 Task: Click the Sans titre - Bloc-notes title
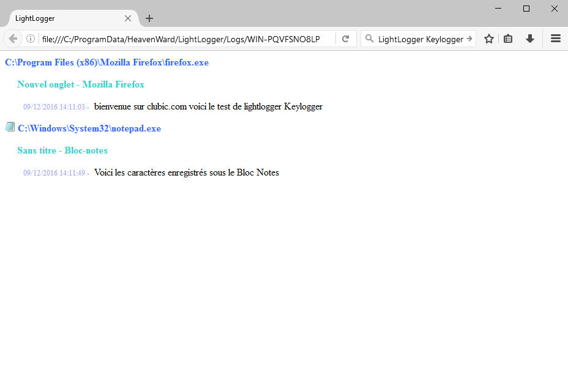(62, 150)
